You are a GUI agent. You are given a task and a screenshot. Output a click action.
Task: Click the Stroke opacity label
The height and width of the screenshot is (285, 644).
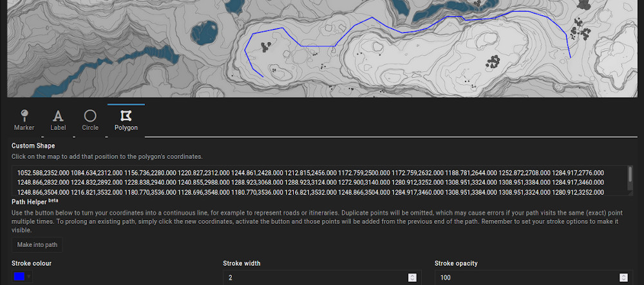(456, 263)
